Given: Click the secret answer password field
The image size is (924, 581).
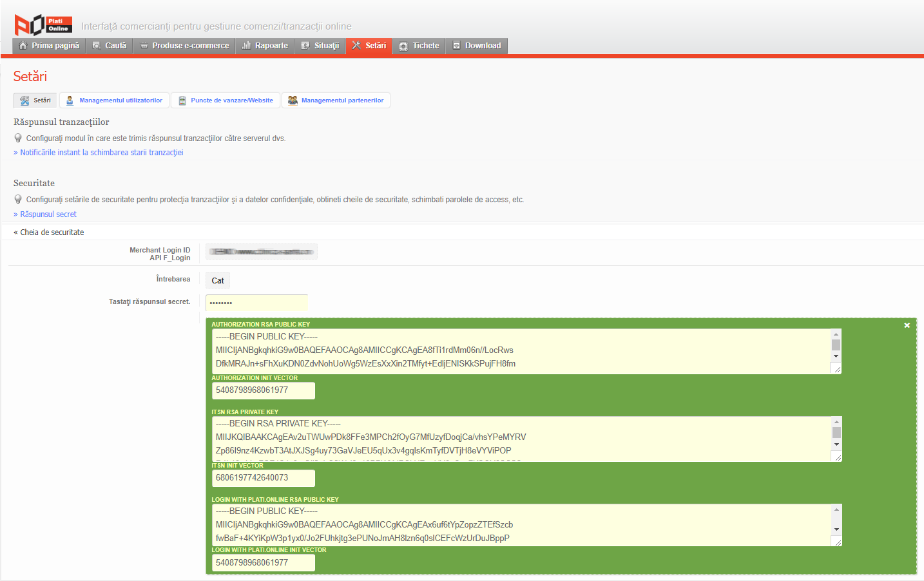Looking at the screenshot, I should click(x=256, y=303).
